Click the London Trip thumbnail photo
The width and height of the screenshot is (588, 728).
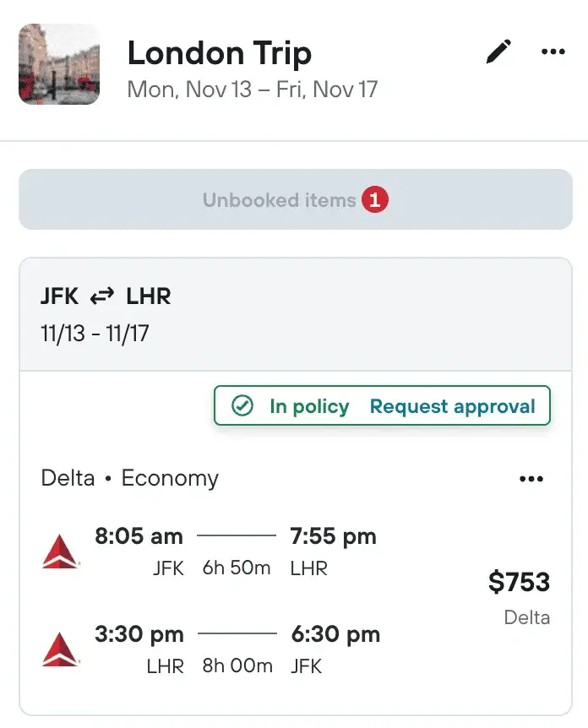coord(59,64)
